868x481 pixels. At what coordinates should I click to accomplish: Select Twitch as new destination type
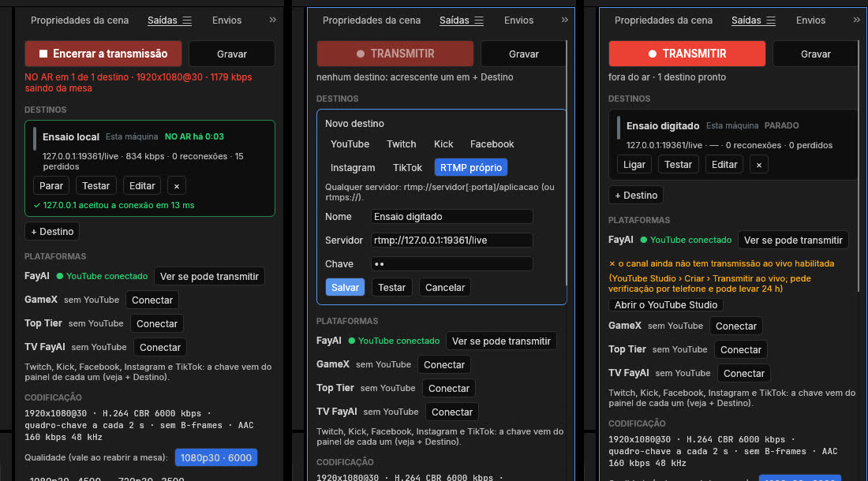point(402,144)
